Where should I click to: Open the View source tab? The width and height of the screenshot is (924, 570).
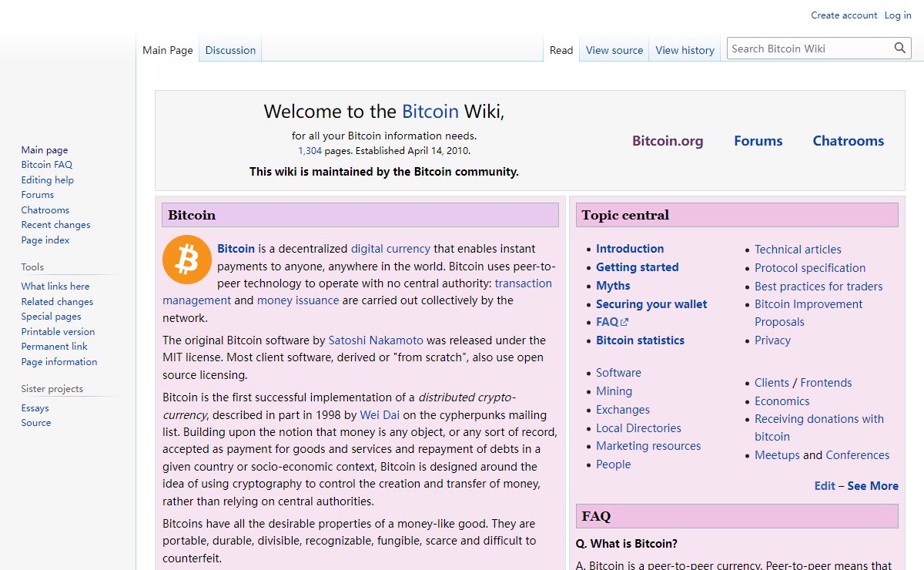tap(614, 50)
